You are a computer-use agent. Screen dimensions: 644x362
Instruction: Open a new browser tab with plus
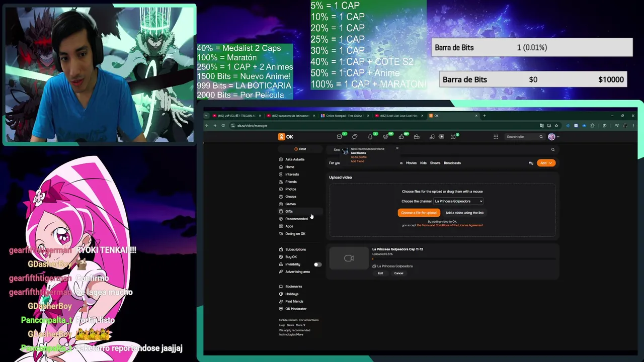coord(485,116)
